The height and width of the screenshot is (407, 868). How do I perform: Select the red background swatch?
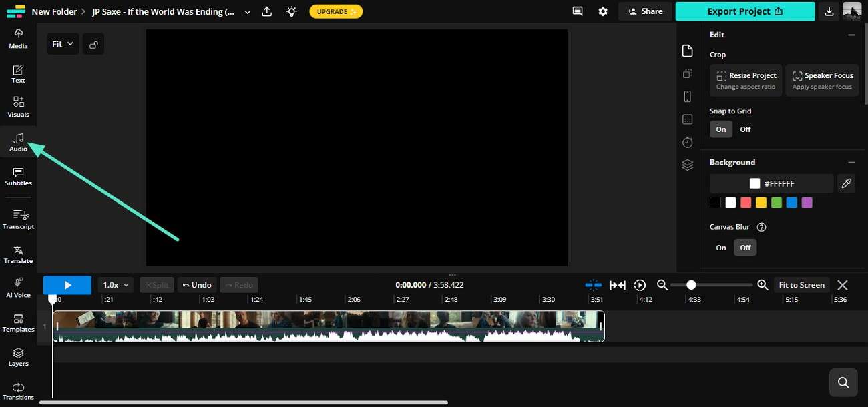[746, 203]
